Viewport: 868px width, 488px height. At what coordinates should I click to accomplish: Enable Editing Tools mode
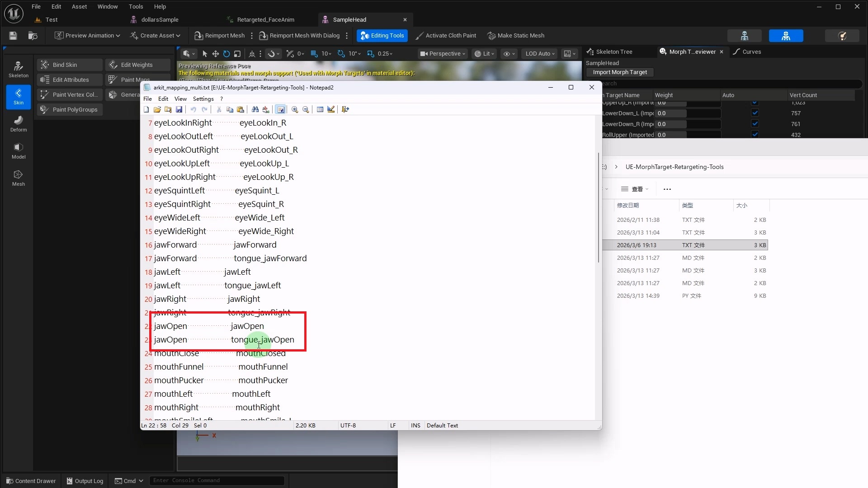pyautogui.click(x=382, y=35)
